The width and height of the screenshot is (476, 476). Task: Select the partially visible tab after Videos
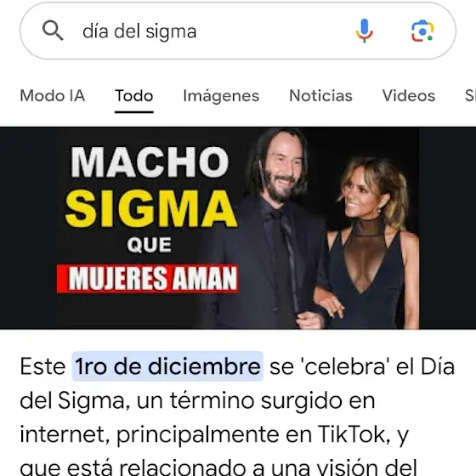pyautogui.click(x=470, y=96)
